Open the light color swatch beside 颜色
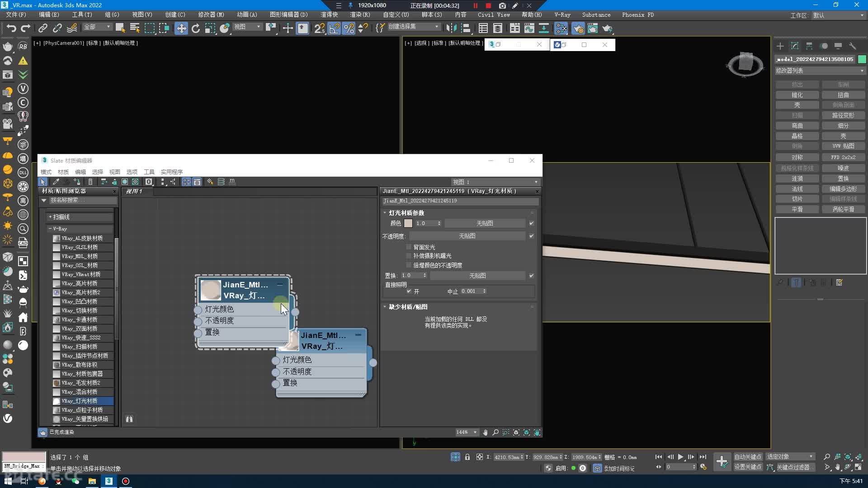The height and width of the screenshot is (488, 868). click(408, 223)
